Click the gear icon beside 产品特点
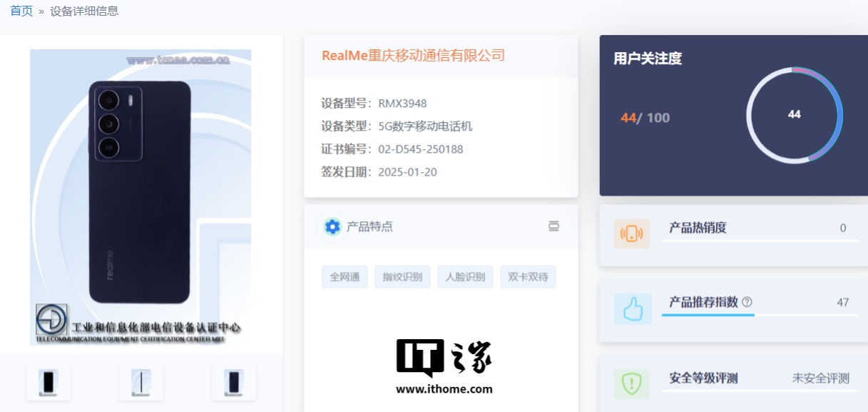This screenshot has width=868, height=412. click(x=332, y=227)
